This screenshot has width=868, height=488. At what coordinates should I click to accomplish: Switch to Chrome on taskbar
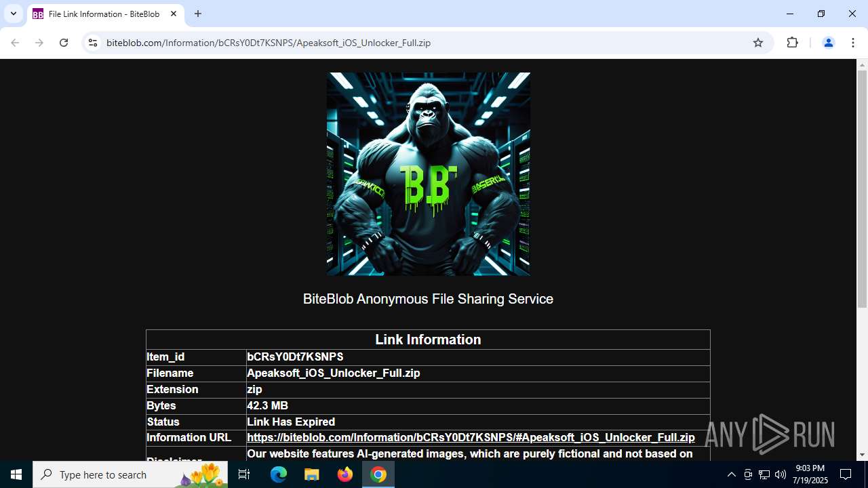point(378,474)
